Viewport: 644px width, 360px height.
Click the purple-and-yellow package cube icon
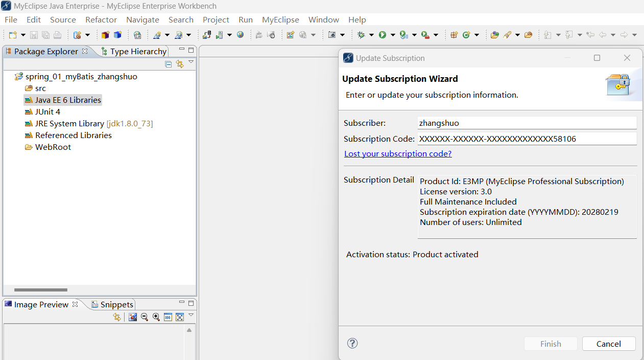[105, 35]
